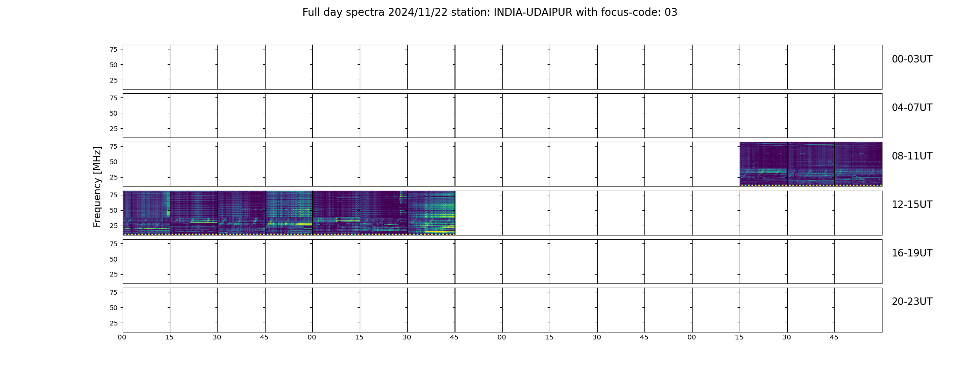Click the '50' tick label in the 12-15UT row
The width and height of the screenshot is (980, 373).
[113, 210]
